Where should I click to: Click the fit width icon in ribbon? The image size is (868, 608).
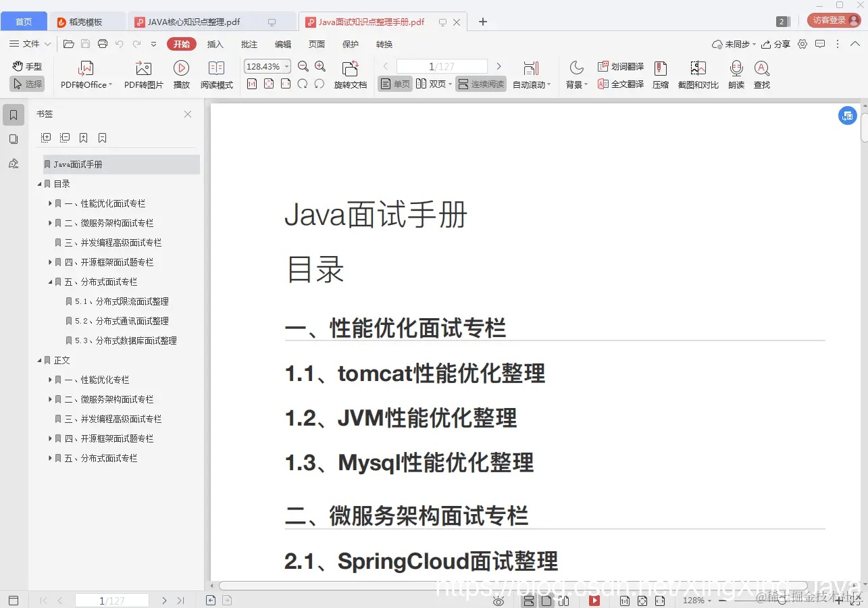[286, 84]
